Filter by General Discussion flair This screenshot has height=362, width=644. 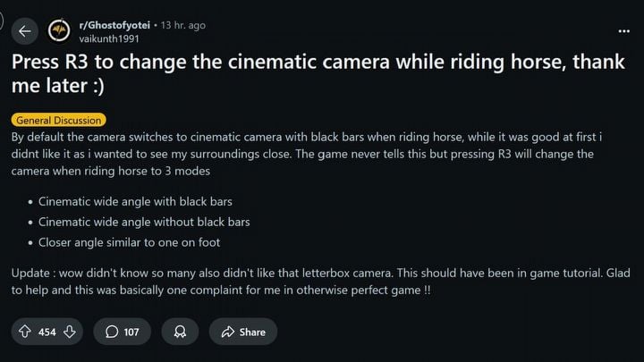59,120
